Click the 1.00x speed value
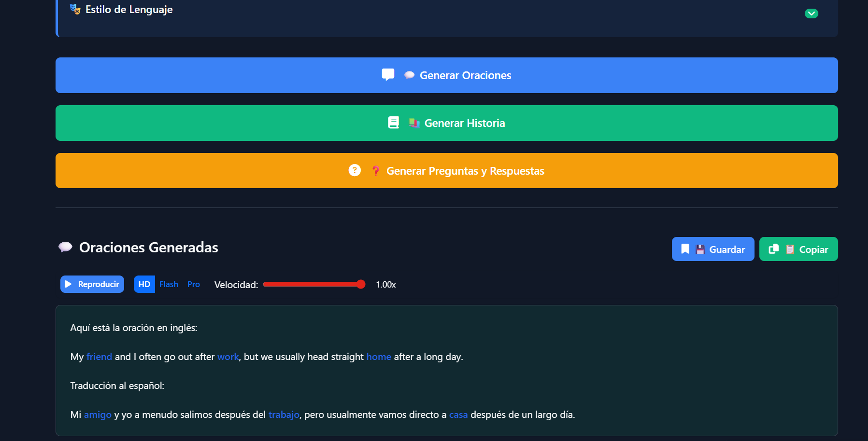 [386, 285]
